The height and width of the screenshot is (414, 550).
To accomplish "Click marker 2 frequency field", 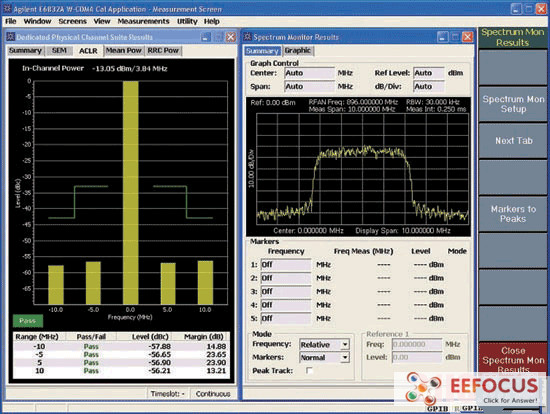I will coord(286,278).
